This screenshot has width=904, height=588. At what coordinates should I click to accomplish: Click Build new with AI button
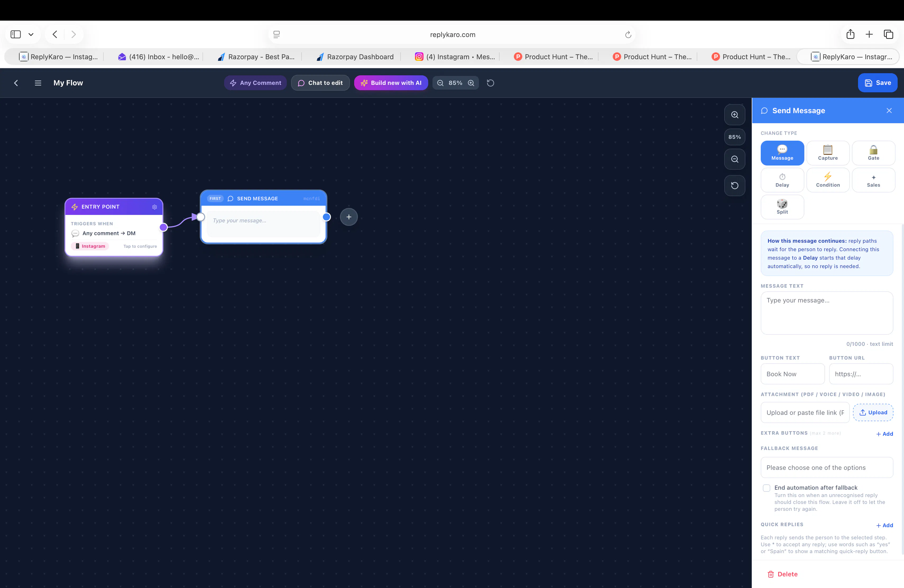pyautogui.click(x=391, y=83)
